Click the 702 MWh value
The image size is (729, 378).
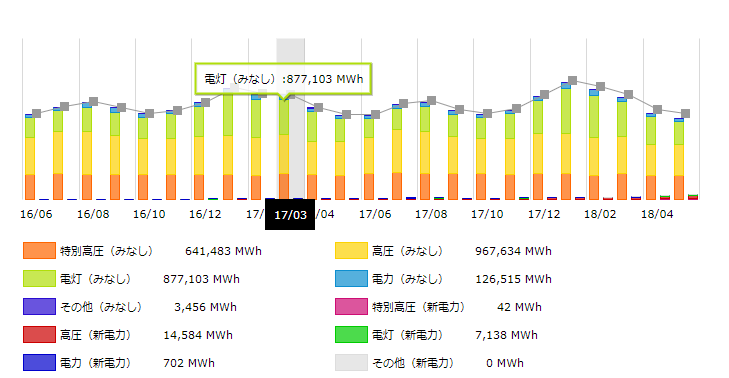[189, 363]
